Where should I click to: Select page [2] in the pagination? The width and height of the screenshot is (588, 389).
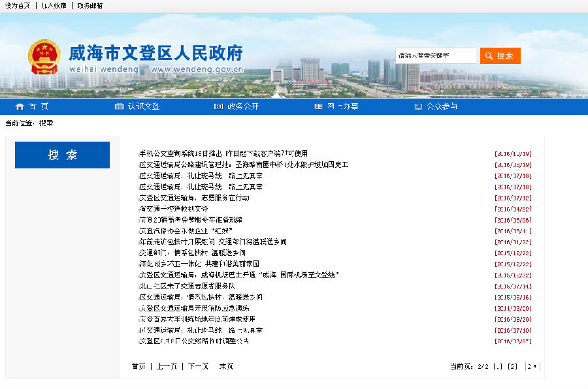tap(512, 366)
